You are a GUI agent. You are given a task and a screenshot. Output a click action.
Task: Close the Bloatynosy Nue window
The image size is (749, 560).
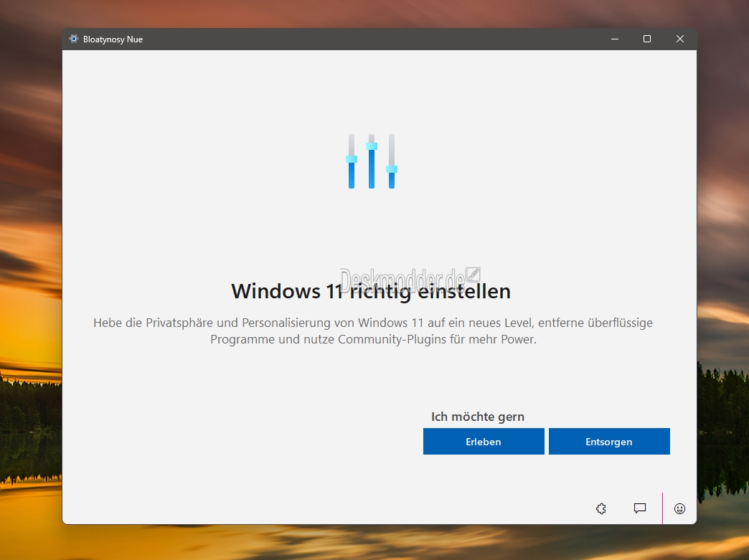click(x=679, y=39)
